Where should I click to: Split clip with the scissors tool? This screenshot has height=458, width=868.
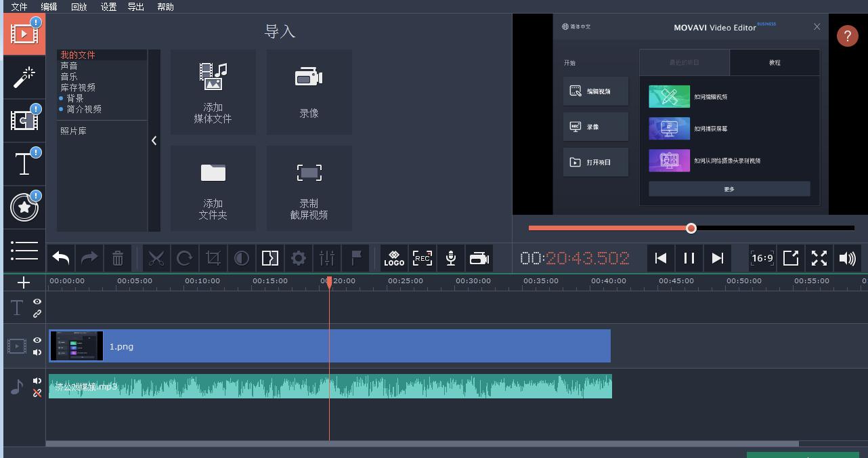click(156, 258)
